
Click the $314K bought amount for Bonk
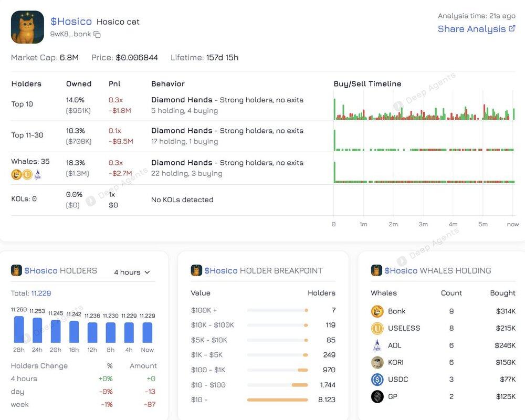pyautogui.click(x=506, y=311)
